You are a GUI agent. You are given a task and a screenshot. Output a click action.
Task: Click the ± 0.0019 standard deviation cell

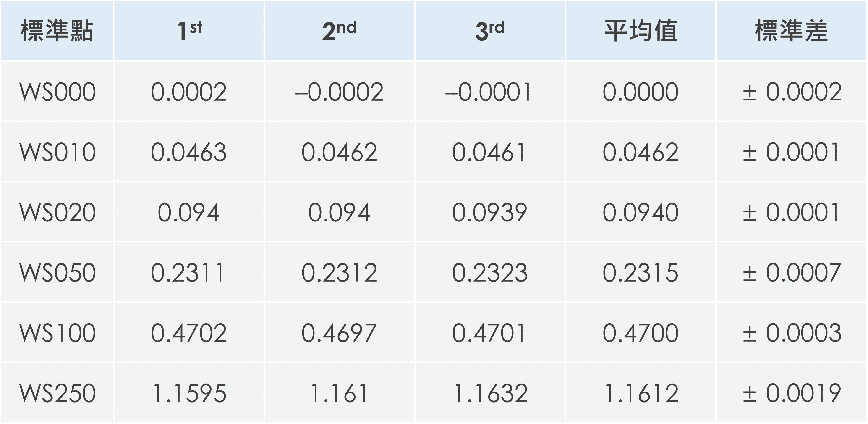792,393
